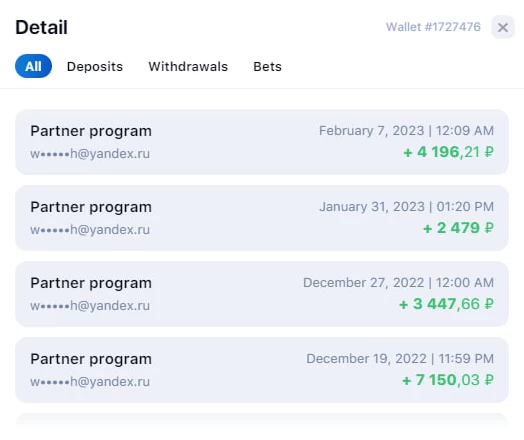The image size is (524, 440).
Task: Click the + 3 447,66 ₽ amount
Action: coord(446,304)
